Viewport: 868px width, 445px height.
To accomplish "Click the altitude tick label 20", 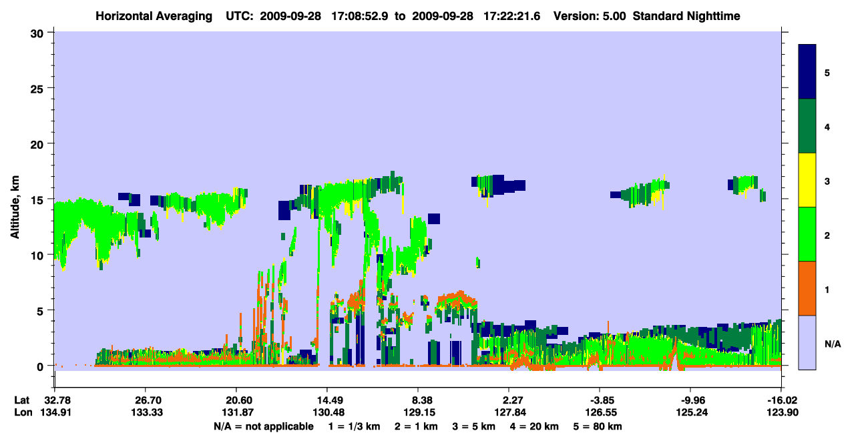I will pyautogui.click(x=39, y=143).
